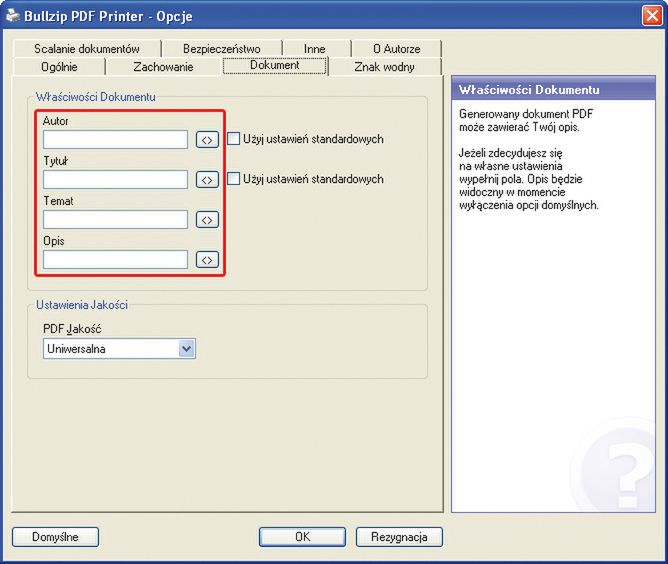This screenshot has width=668, height=564.
Task: Focus the Opis text field
Action: click(x=115, y=260)
